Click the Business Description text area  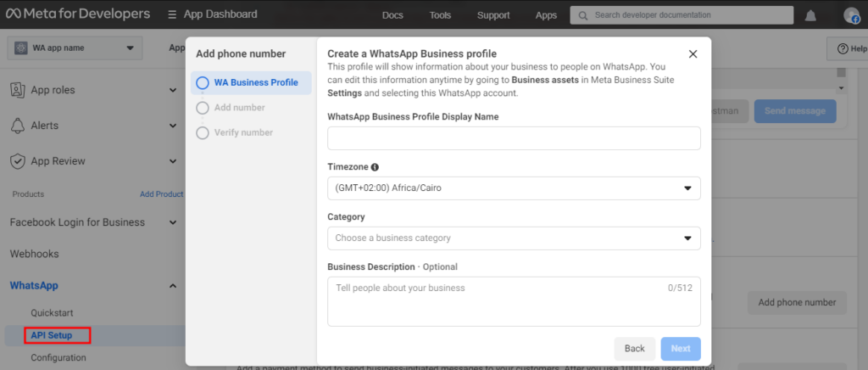click(514, 302)
